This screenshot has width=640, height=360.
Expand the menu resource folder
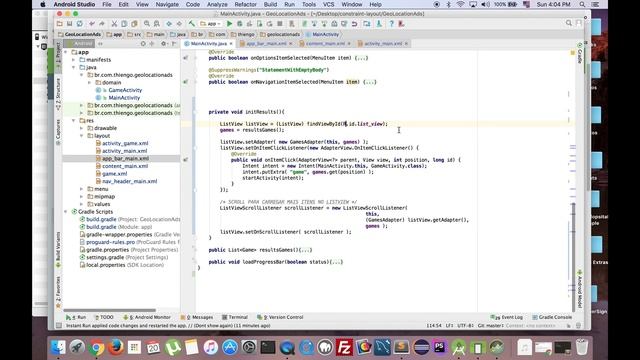click(x=82, y=189)
